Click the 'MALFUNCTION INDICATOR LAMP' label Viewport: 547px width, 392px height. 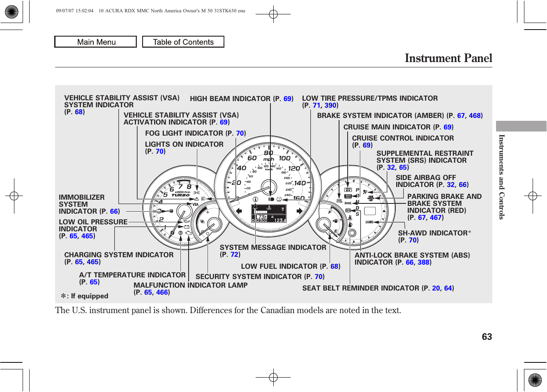click(190, 285)
